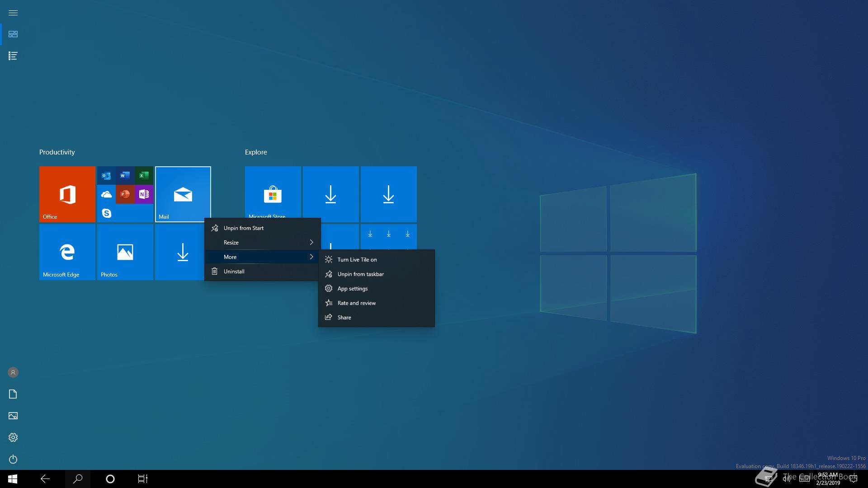Open App settings from the submenu

point(377,288)
